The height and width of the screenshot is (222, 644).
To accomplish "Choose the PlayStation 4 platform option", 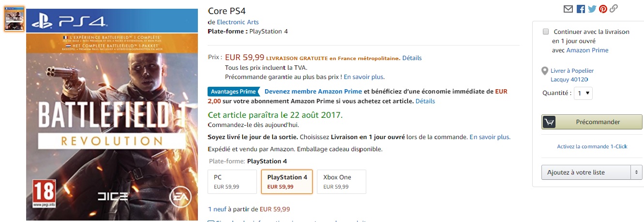I will click(287, 181).
